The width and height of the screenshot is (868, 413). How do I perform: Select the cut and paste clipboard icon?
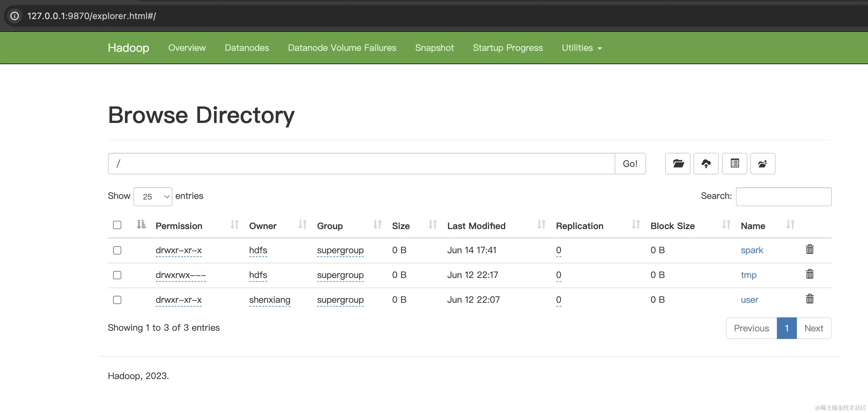(x=735, y=164)
